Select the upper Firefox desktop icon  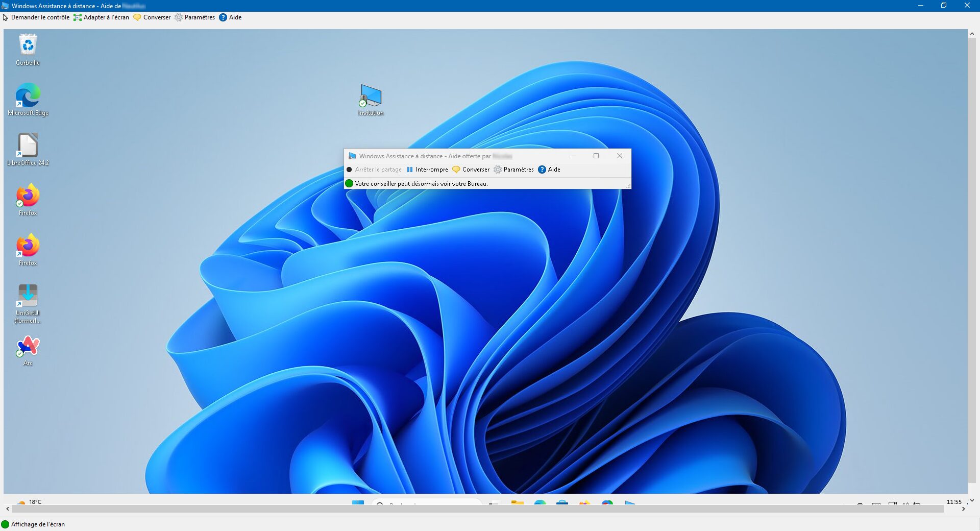click(28, 200)
